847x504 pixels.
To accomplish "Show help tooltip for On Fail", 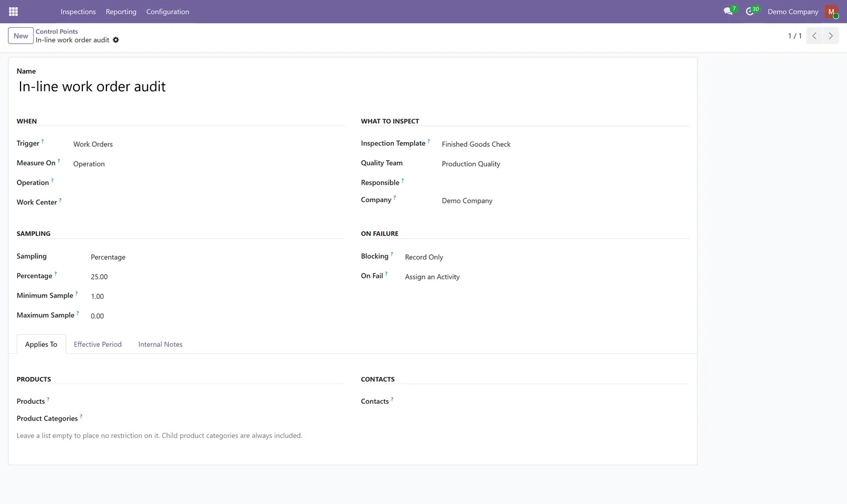I will [x=387, y=273].
